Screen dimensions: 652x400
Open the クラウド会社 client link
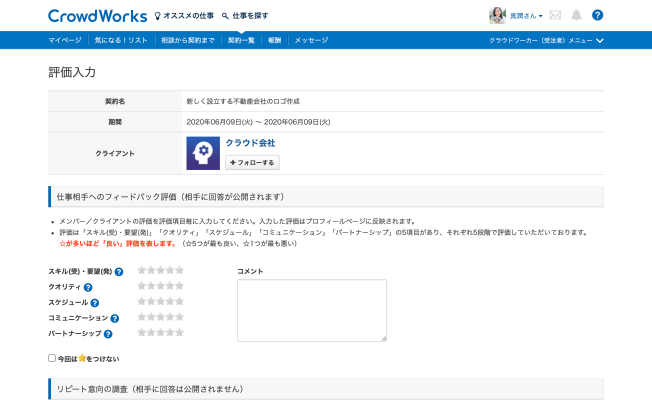250,143
